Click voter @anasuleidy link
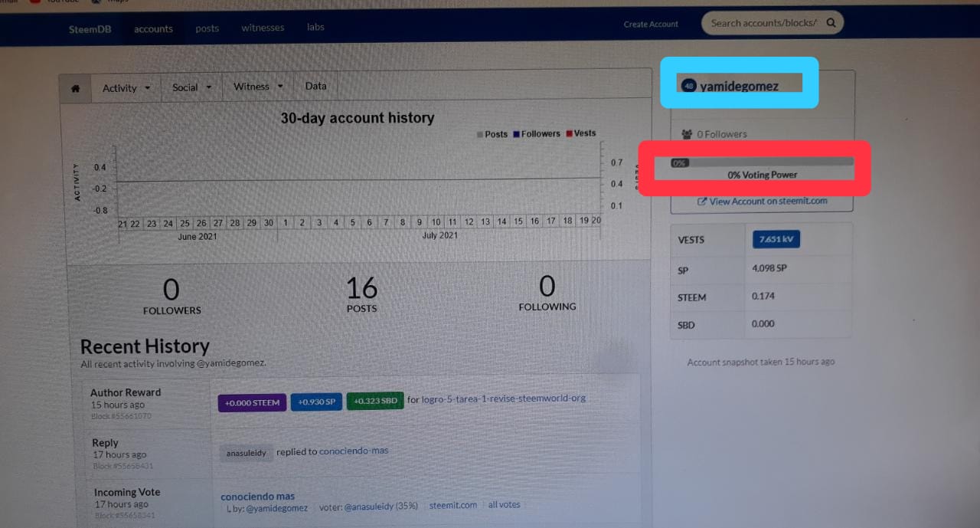This screenshot has width=980, height=528. 368,507
